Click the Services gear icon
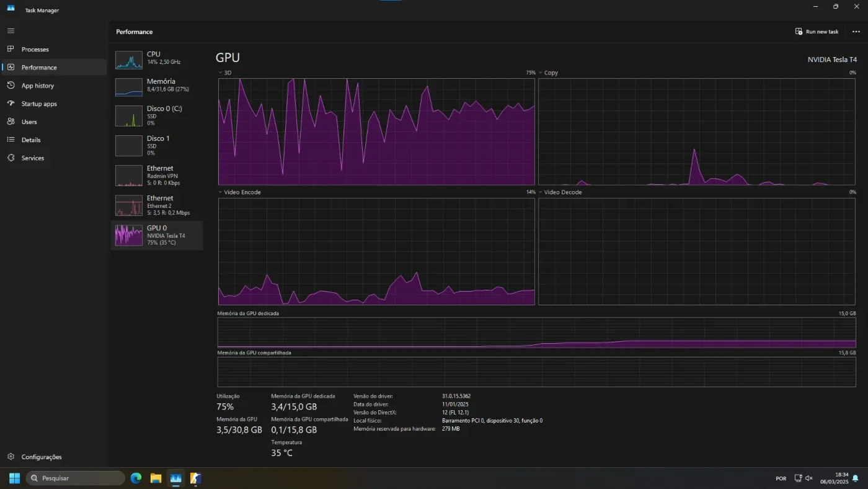Viewport: 868px width, 489px height. (x=11, y=158)
